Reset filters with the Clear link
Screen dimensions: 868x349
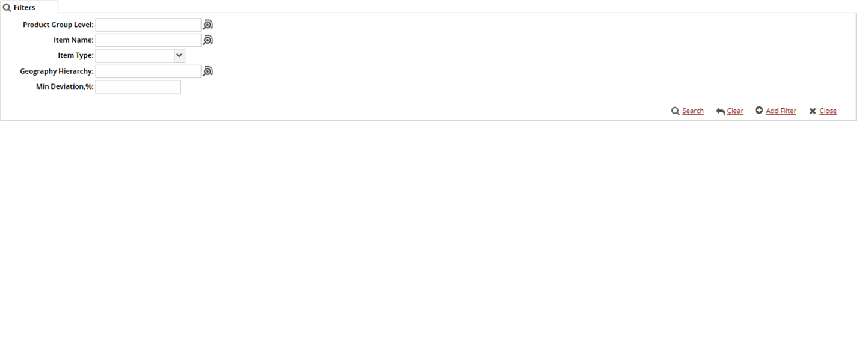coord(735,111)
